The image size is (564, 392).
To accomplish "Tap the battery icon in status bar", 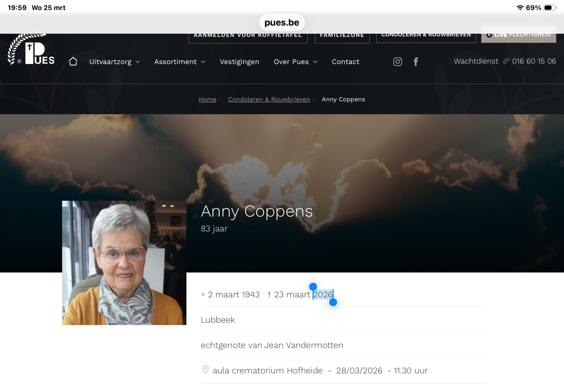I will [549, 8].
